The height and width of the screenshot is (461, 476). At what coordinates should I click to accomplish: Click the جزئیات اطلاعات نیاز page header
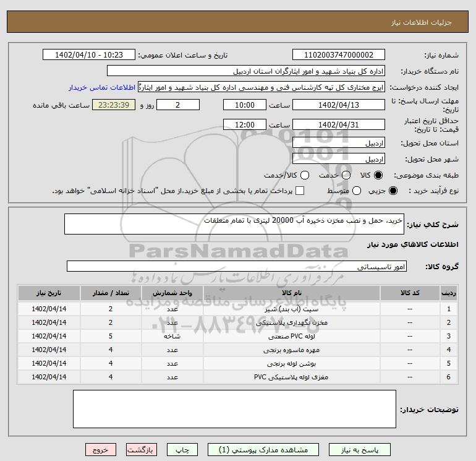(x=422, y=23)
